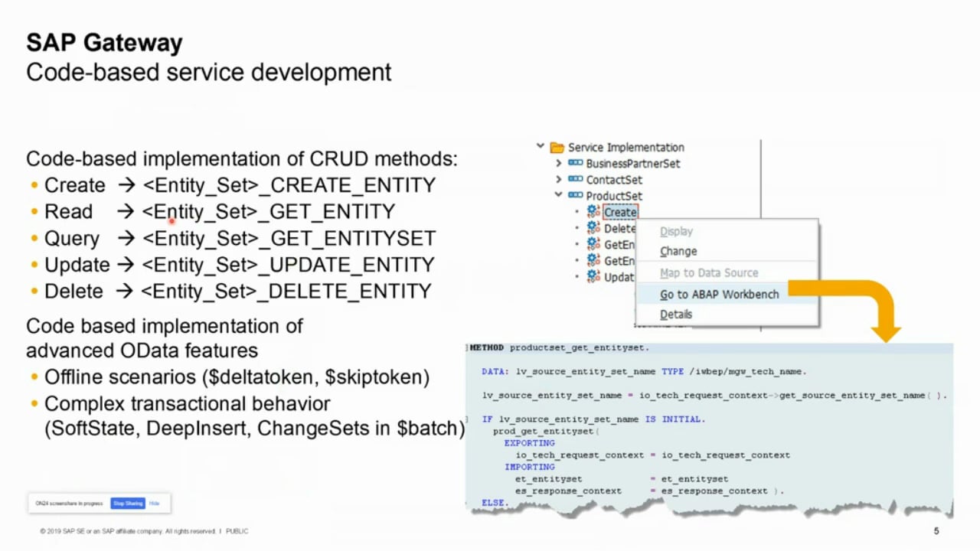Click the "Offline scenarios ($deltatoken, $skiptoken)" bullet
980x551 pixels.
237,377
